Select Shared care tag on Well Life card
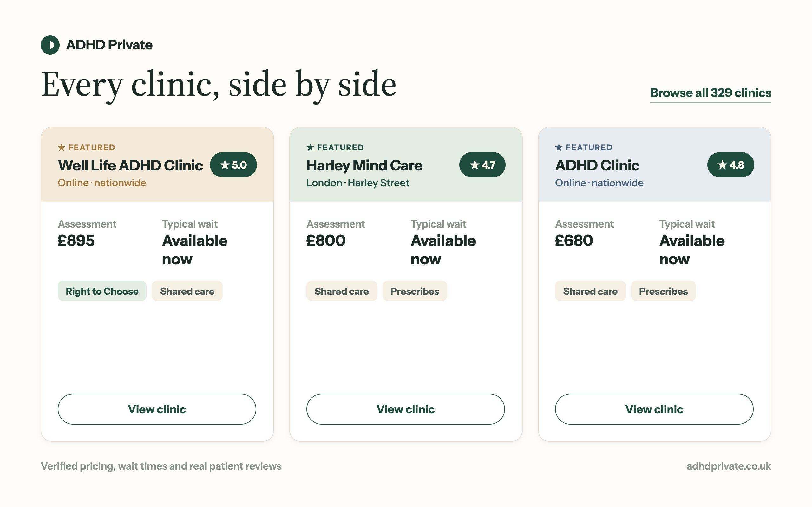Viewport: 812px width, 507px height. click(187, 291)
